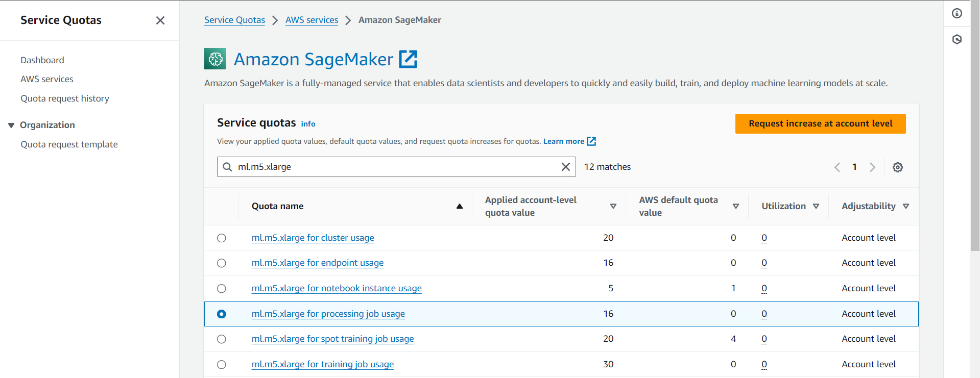
Task: Sort by AWS default quota value
Action: click(x=736, y=206)
